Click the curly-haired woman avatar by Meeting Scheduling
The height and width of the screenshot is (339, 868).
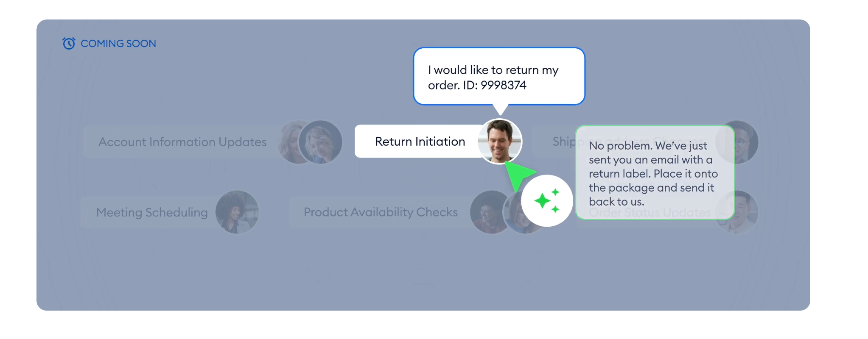(x=237, y=212)
